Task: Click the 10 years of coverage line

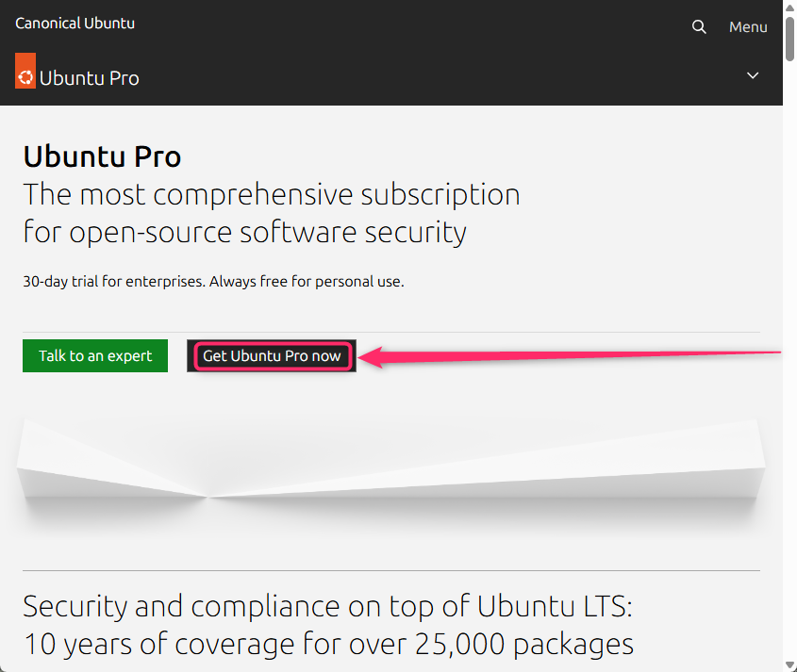Action: click(328, 644)
